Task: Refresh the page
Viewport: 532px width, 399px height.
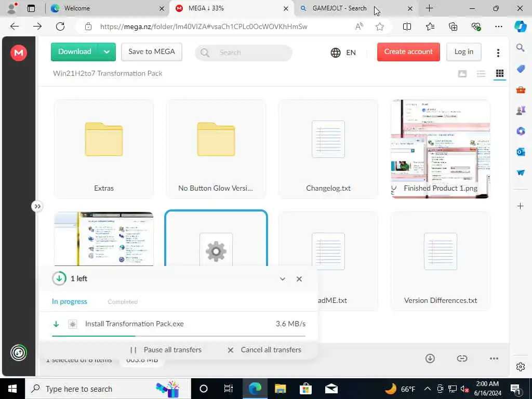Action: (x=60, y=26)
